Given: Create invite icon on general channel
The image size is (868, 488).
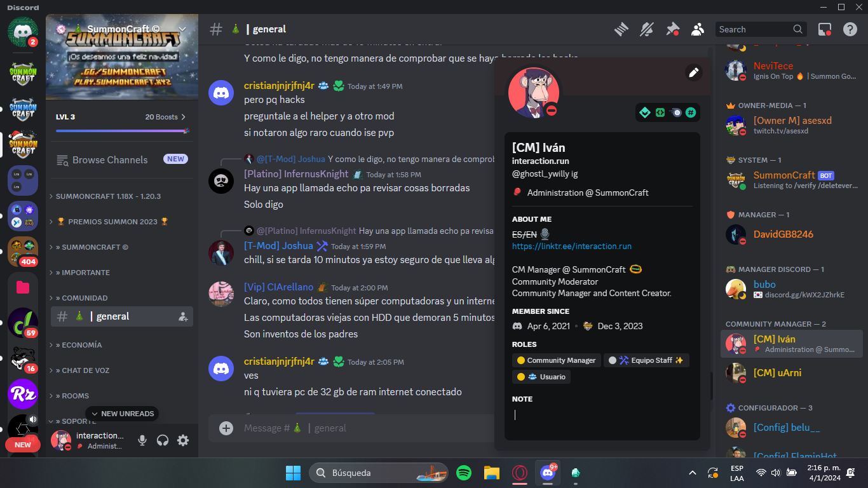Looking at the screenshot, I should (183, 316).
